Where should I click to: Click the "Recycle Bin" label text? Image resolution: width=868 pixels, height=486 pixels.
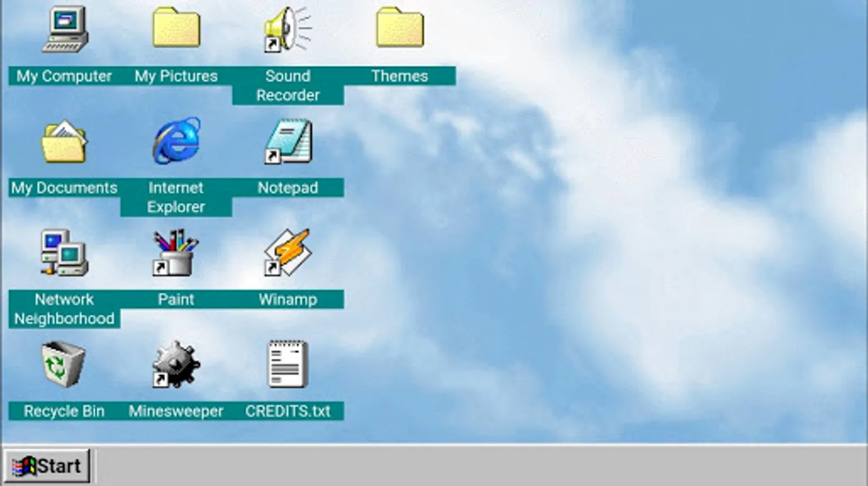[x=64, y=411]
